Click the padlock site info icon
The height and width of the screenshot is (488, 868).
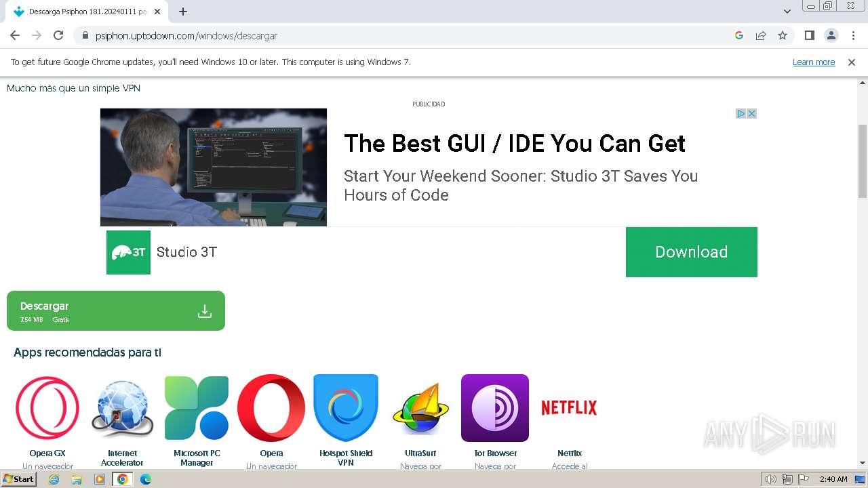pos(85,35)
